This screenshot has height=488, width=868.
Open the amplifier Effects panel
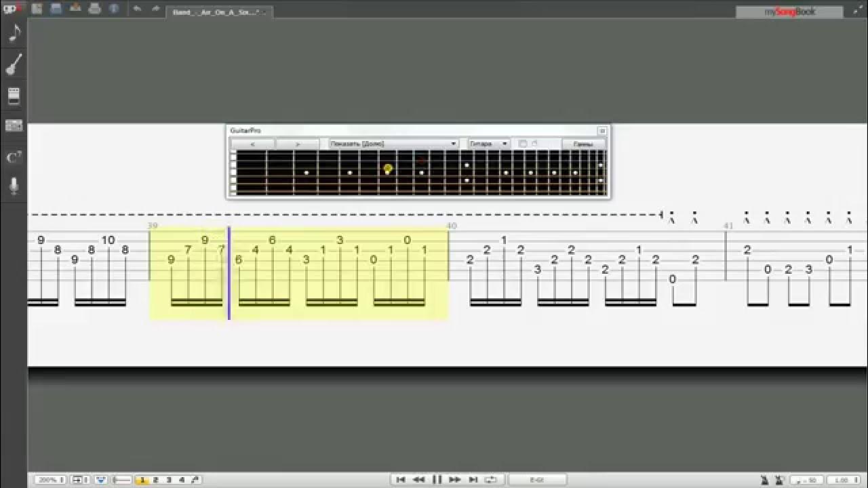tap(14, 96)
